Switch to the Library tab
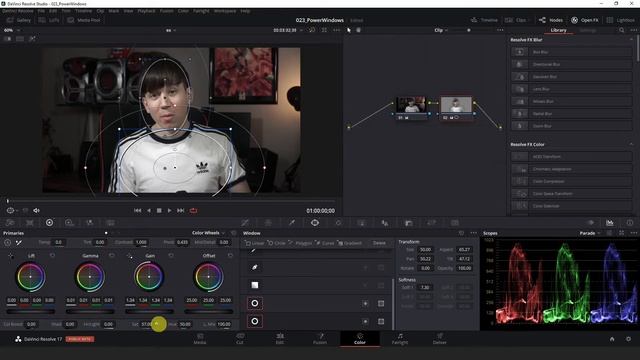 (x=558, y=30)
